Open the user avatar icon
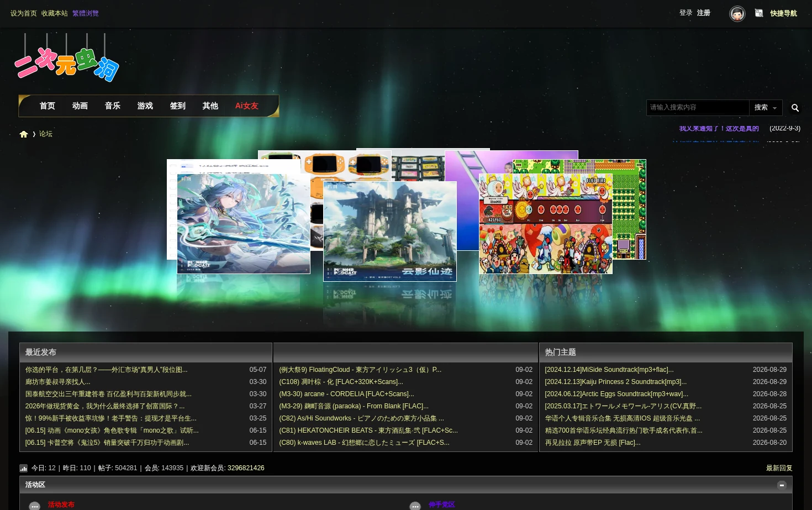The image size is (812, 510). (x=737, y=13)
